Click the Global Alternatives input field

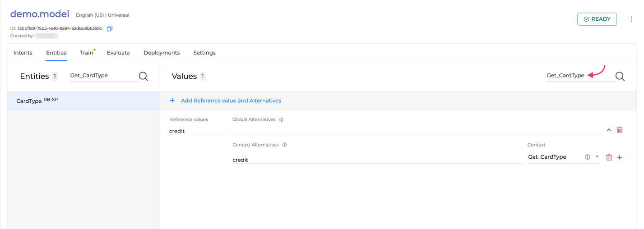[416, 130]
